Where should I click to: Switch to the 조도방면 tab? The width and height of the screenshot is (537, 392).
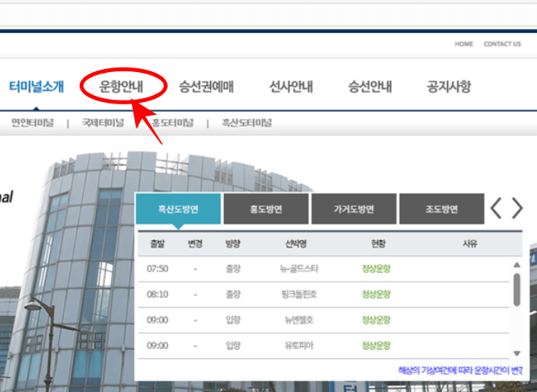pyautogui.click(x=442, y=209)
